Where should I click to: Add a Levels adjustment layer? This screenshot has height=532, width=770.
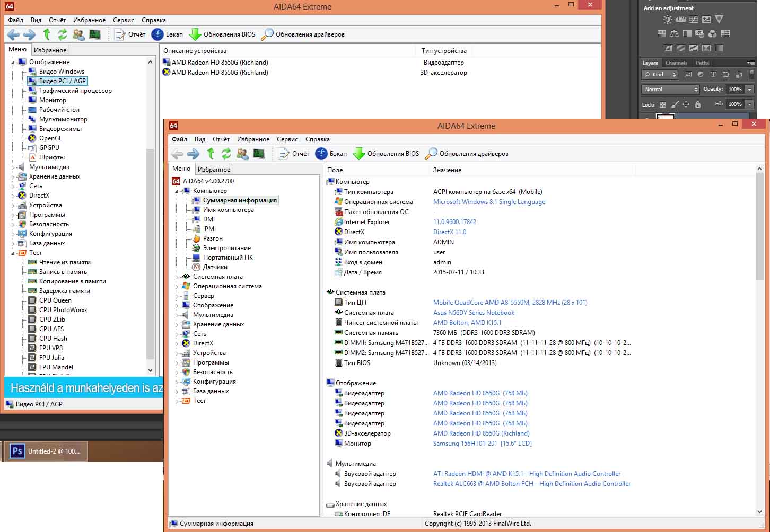[x=681, y=20]
